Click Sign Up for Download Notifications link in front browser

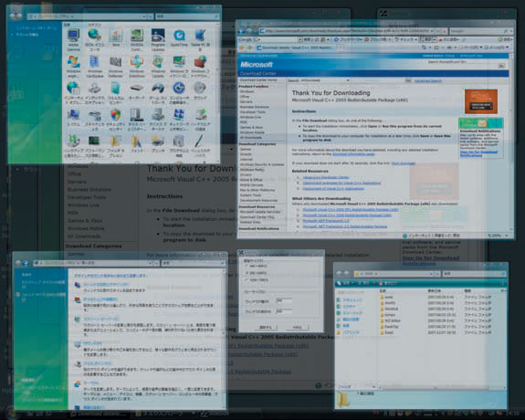478,153
